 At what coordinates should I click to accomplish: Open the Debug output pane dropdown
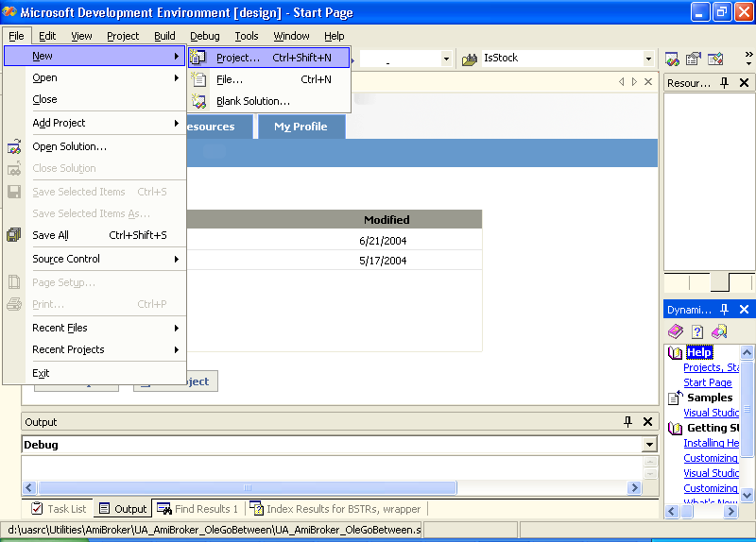[x=649, y=445]
